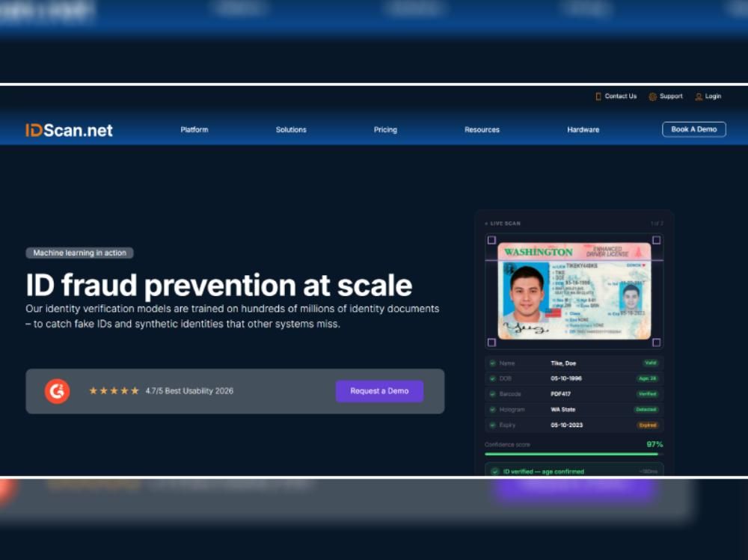Open the Hardware nav item
Screen dimensions: 748x560
click(583, 130)
